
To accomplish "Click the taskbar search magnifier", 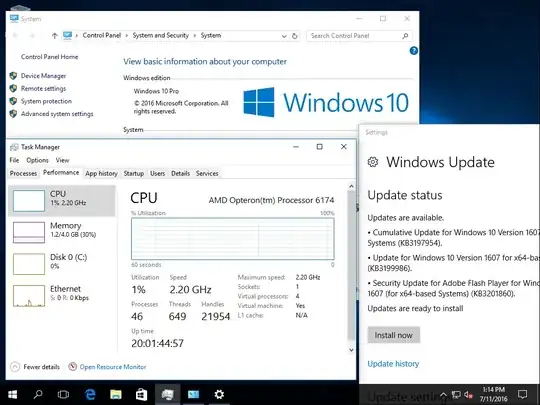I will point(38,394).
